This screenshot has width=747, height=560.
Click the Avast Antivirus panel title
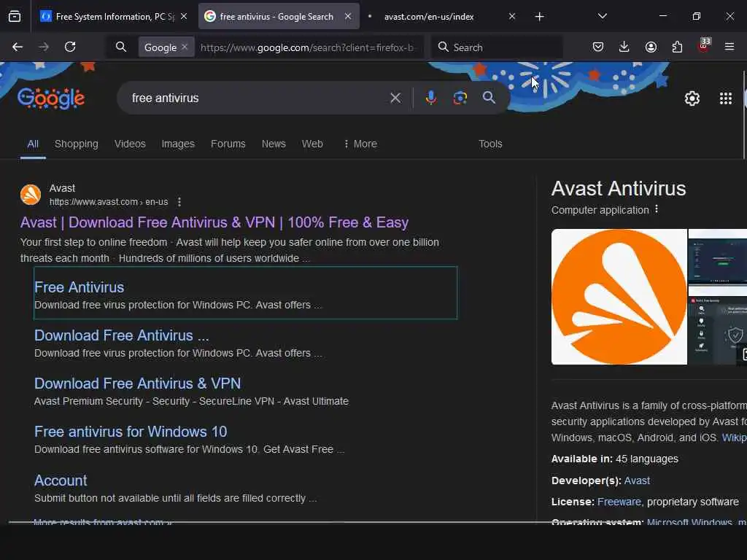(x=619, y=189)
